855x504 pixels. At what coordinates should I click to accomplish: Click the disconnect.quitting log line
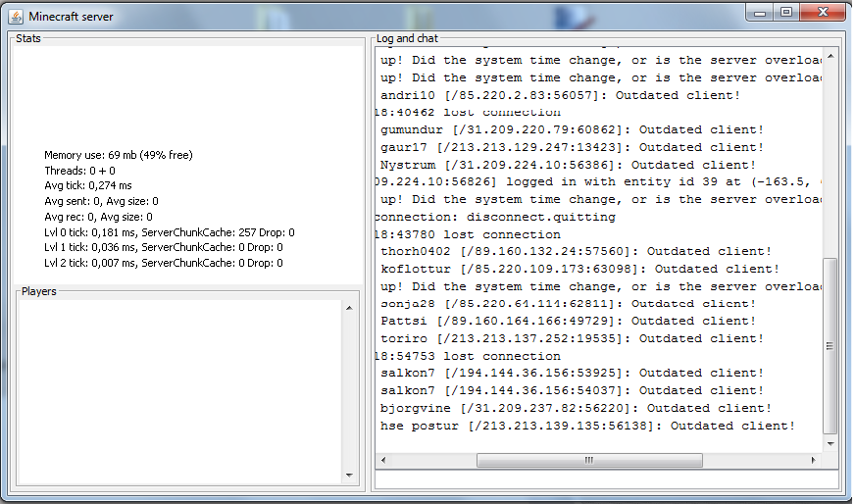(x=496, y=217)
